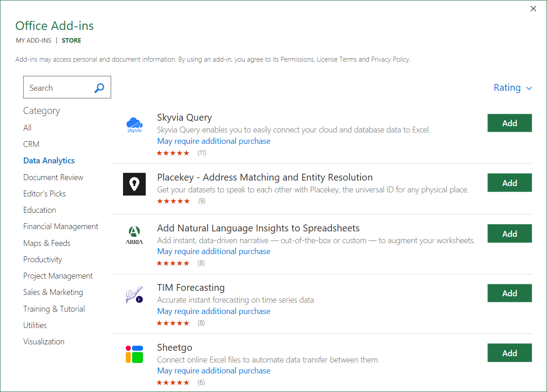Select the Data Analytics category
The image size is (547, 392).
[x=49, y=160]
